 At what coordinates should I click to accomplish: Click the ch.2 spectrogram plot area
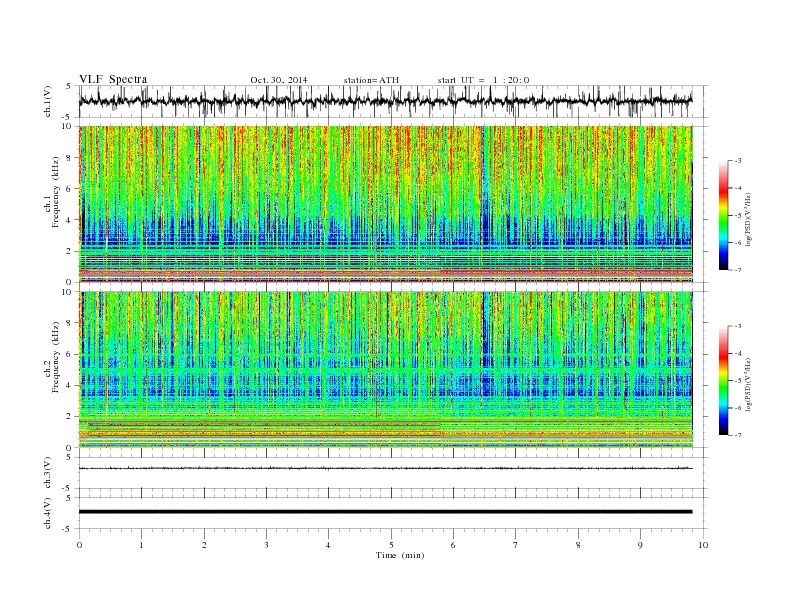click(386, 370)
